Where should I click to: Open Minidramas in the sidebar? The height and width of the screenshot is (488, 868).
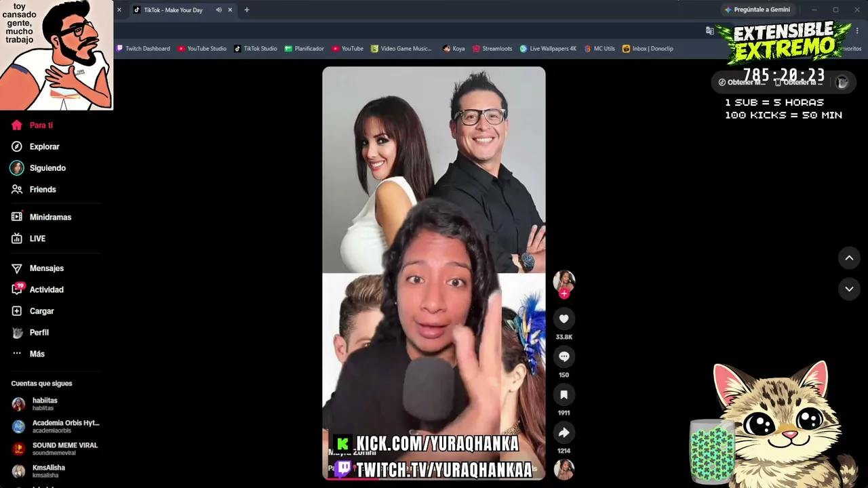pos(41,217)
